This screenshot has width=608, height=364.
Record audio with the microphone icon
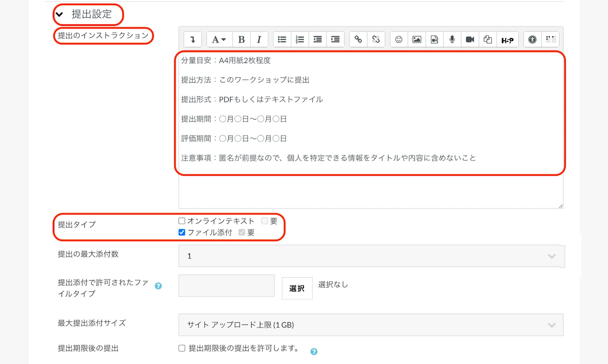click(452, 39)
